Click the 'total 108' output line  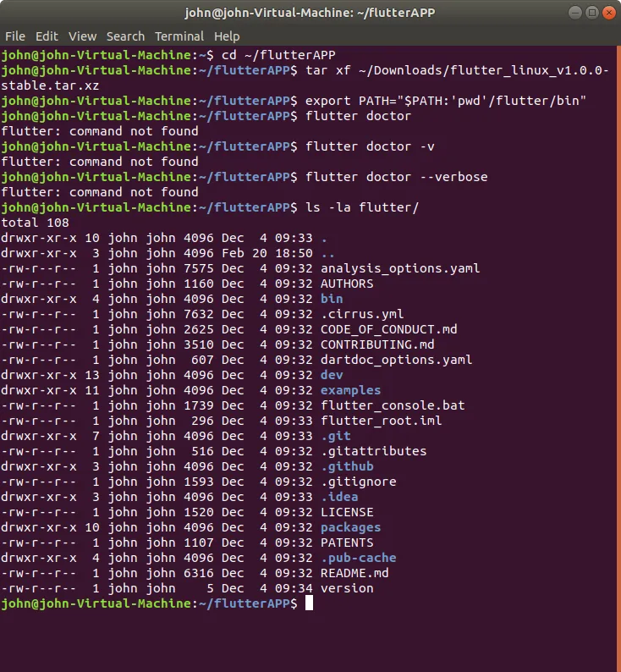[x=35, y=223]
